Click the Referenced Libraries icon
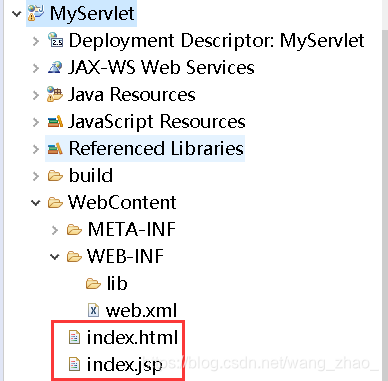 pyautogui.click(x=55, y=149)
